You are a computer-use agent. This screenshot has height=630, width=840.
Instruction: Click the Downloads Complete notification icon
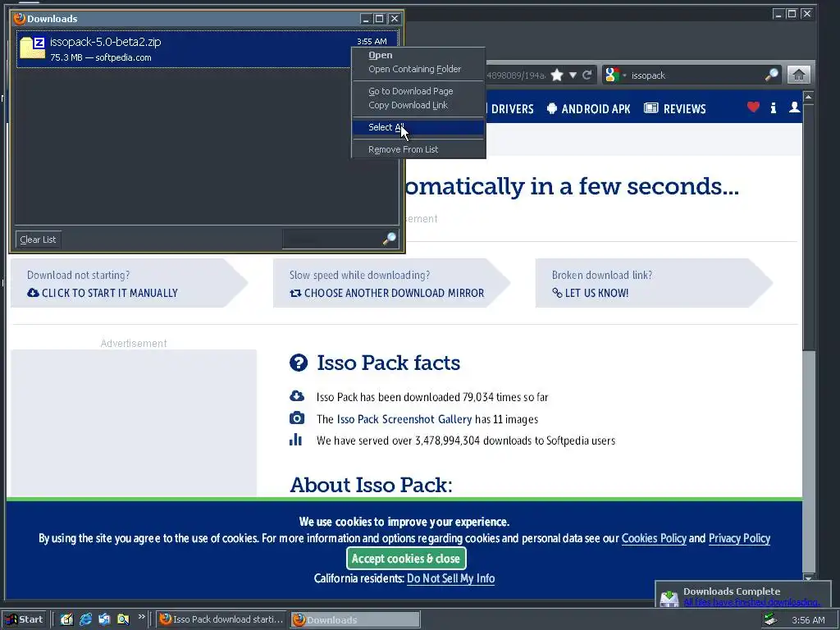pos(669,598)
